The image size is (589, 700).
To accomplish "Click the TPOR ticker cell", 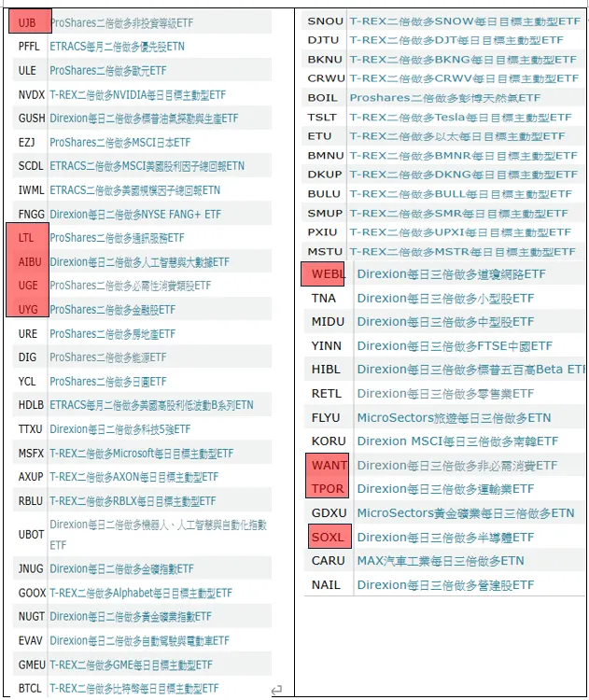I will [328, 489].
